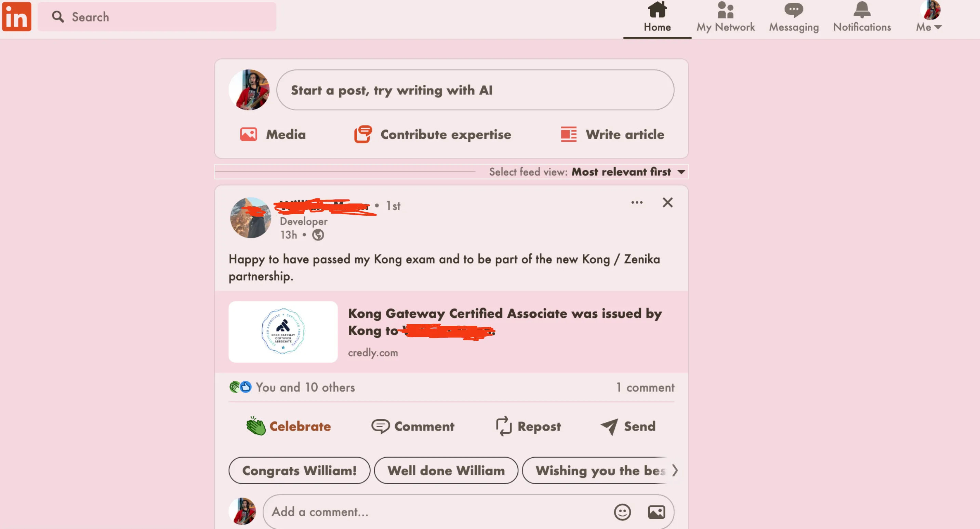This screenshot has height=529, width=980.
Task: Click the emoji picker icon
Action: click(622, 512)
